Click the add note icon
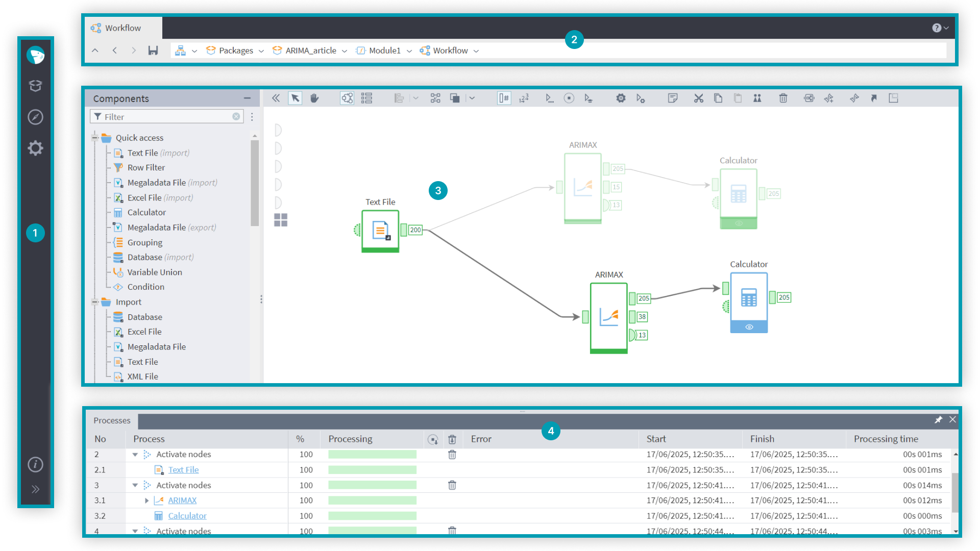This screenshot has height=551, width=980. (673, 98)
